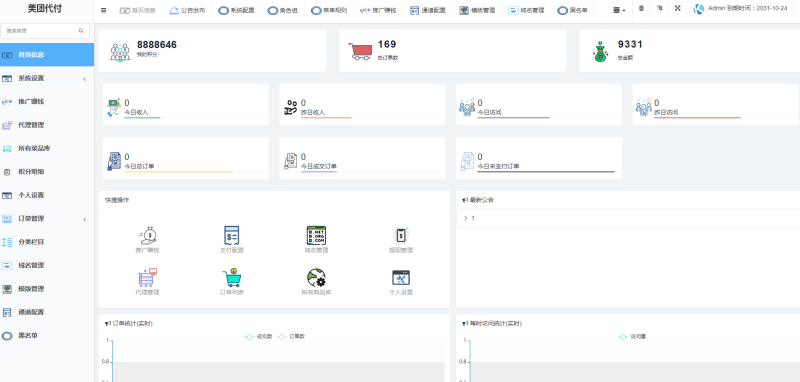
Task: Expand announcement item 1 under 最新公告
Action: point(628,218)
